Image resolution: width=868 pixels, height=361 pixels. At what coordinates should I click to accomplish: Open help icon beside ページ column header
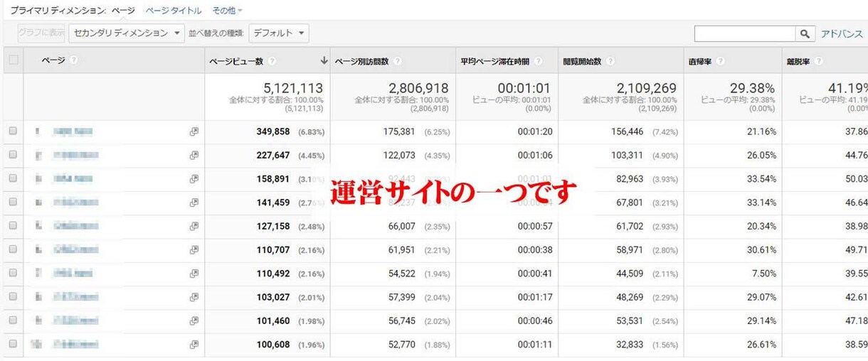pos(74,60)
